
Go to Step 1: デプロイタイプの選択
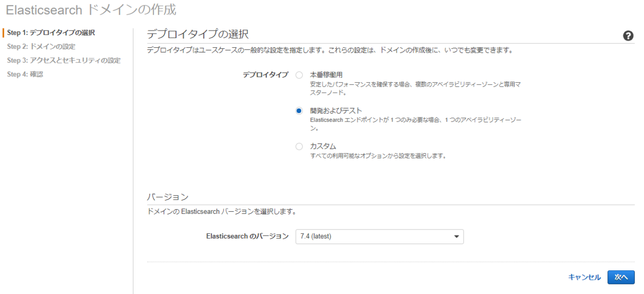[51, 33]
